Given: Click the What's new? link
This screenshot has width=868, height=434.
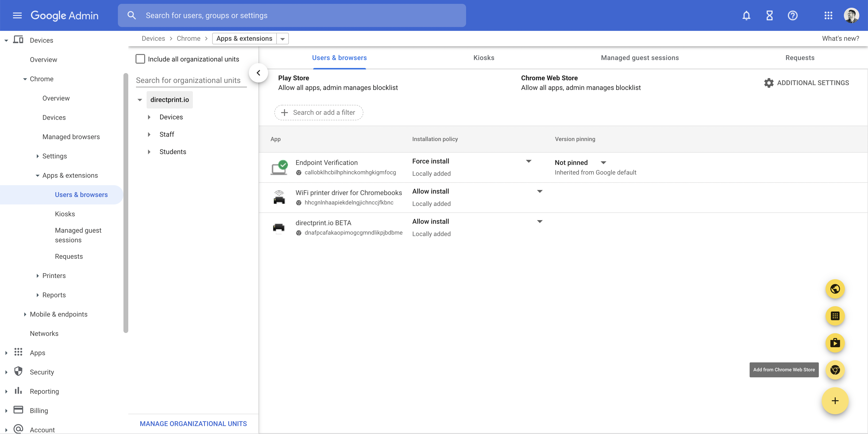Looking at the screenshot, I should pos(840,38).
